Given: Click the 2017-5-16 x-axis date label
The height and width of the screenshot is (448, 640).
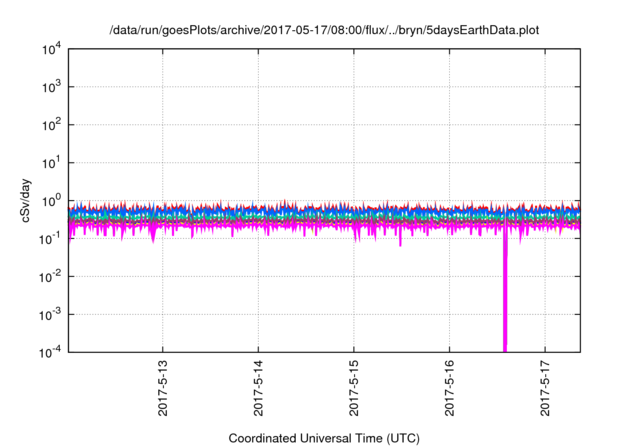Looking at the screenshot, I should 449,388.
